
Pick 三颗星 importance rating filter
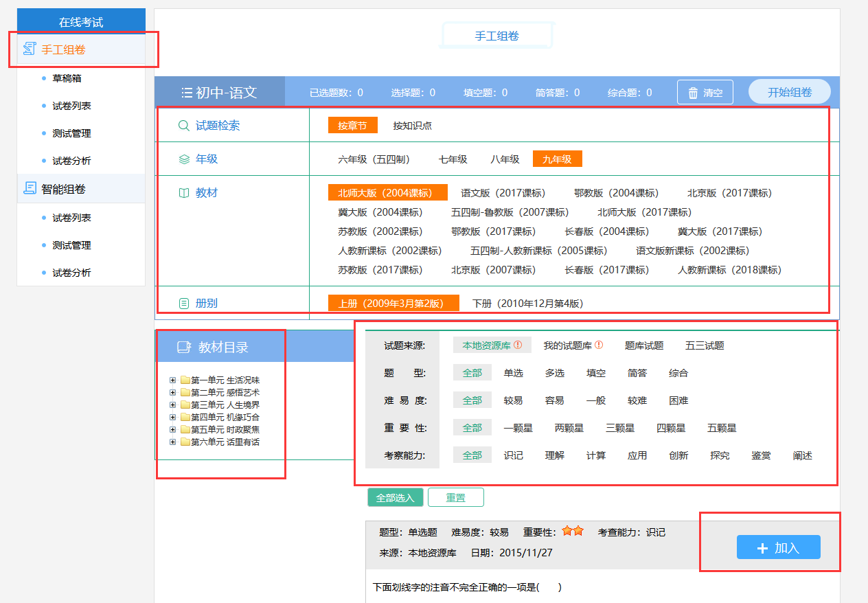click(x=619, y=428)
